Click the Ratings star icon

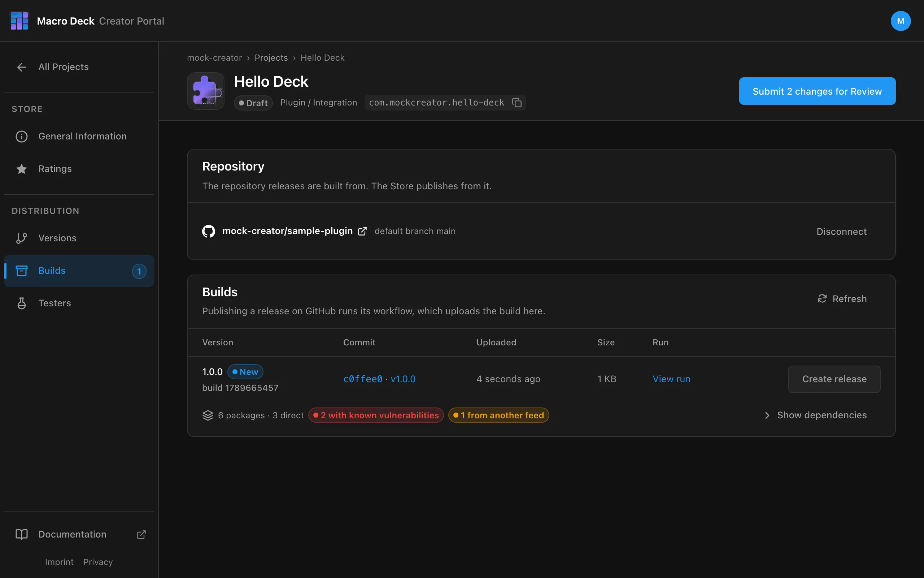pos(22,169)
